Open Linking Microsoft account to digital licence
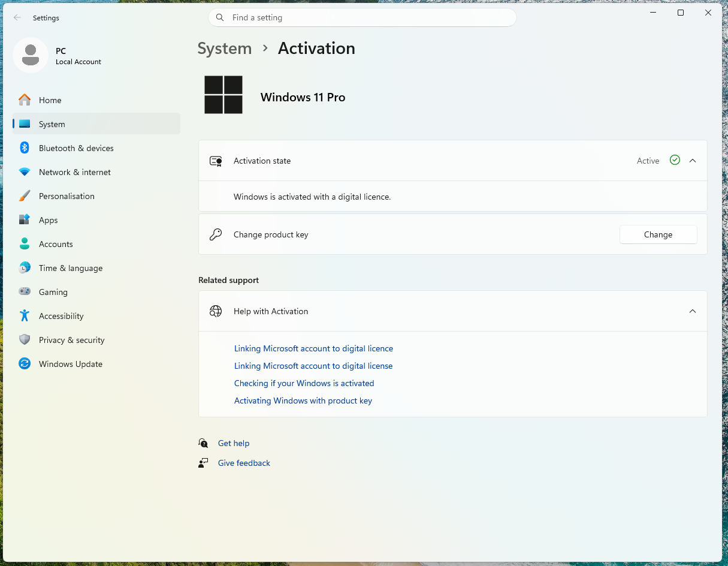 click(313, 348)
